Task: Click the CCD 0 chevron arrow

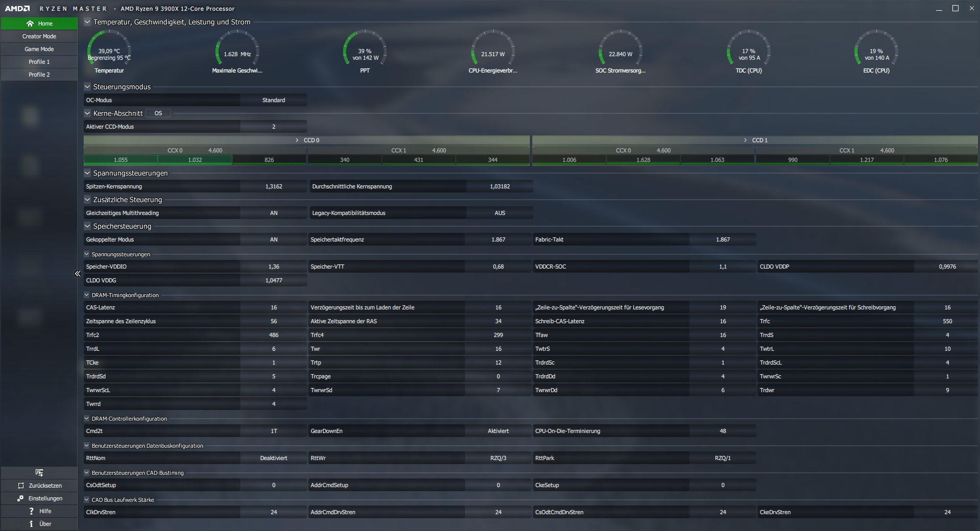Action: (x=297, y=140)
